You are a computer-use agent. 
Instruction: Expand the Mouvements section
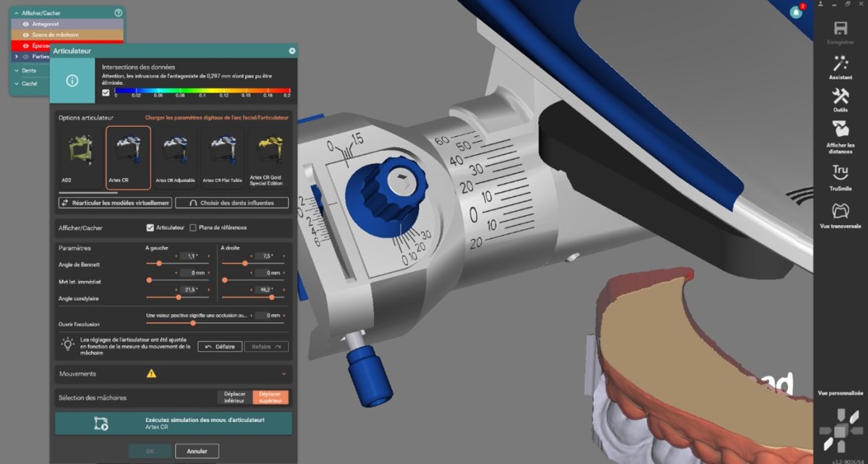coord(284,374)
